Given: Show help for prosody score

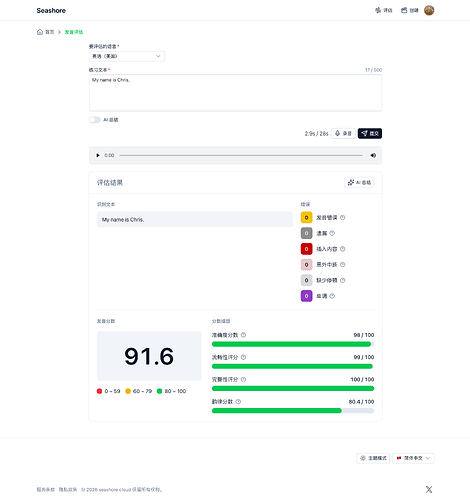Looking at the screenshot, I should pyautogui.click(x=238, y=402).
